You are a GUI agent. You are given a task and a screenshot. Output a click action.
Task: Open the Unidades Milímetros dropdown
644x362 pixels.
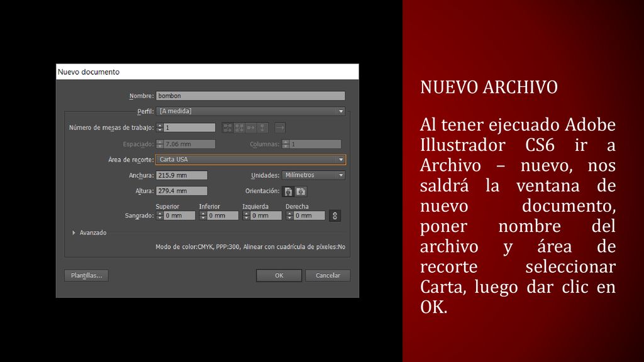313,175
